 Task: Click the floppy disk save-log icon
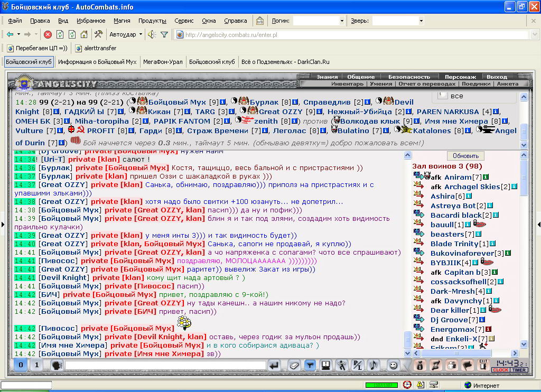pos(325,365)
